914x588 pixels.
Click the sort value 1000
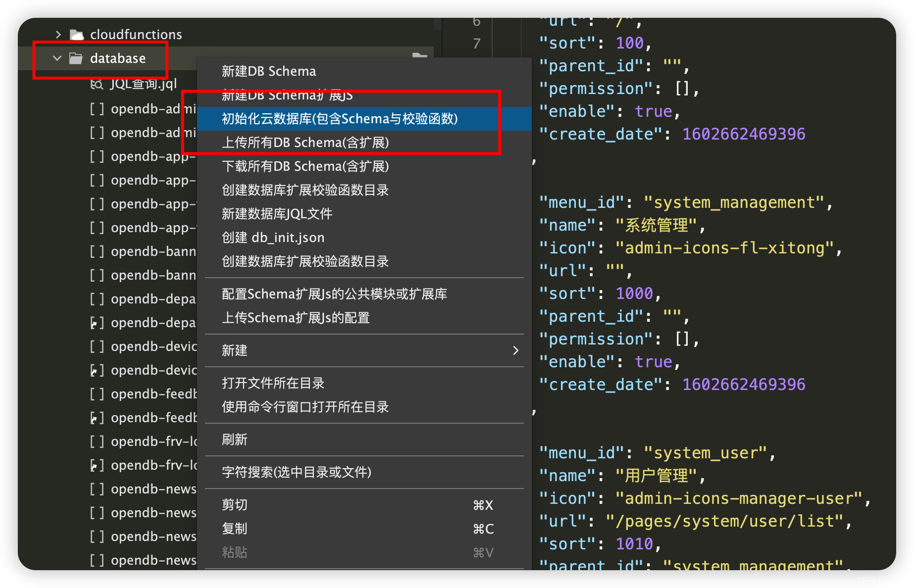[x=635, y=294]
